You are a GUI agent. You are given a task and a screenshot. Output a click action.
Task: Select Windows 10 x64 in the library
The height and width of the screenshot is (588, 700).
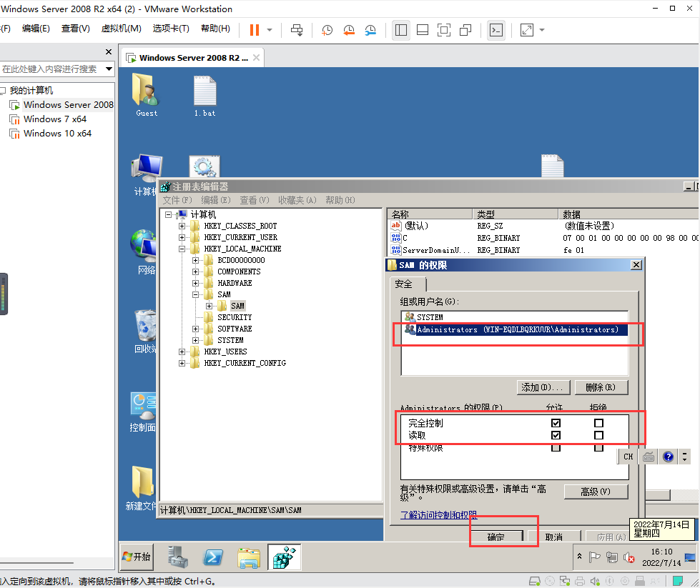pos(58,134)
